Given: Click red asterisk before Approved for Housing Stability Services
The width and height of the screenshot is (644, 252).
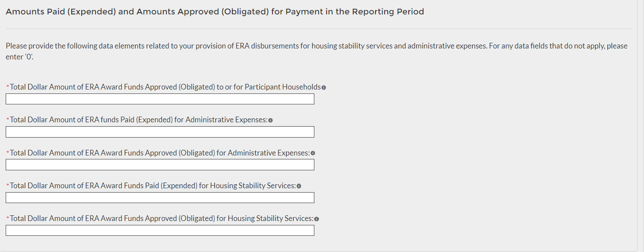Looking at the screenshot, I should coord(7,218).
